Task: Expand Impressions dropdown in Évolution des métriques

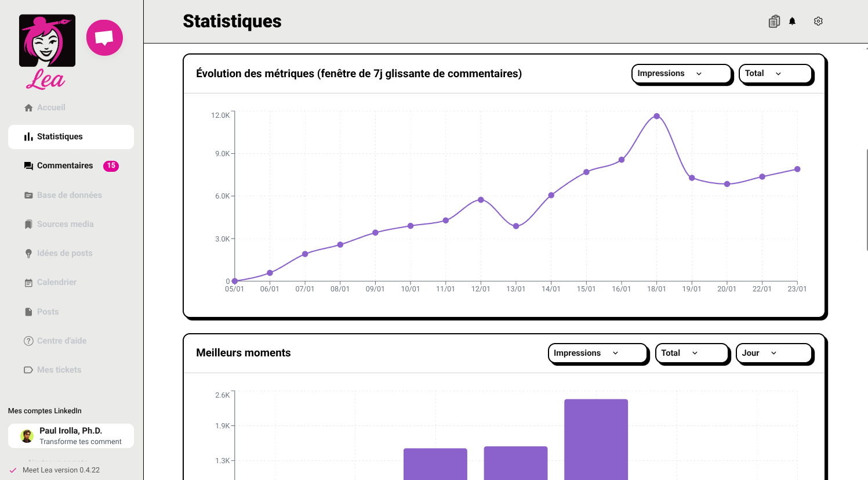Action: [x=681, y=74]
